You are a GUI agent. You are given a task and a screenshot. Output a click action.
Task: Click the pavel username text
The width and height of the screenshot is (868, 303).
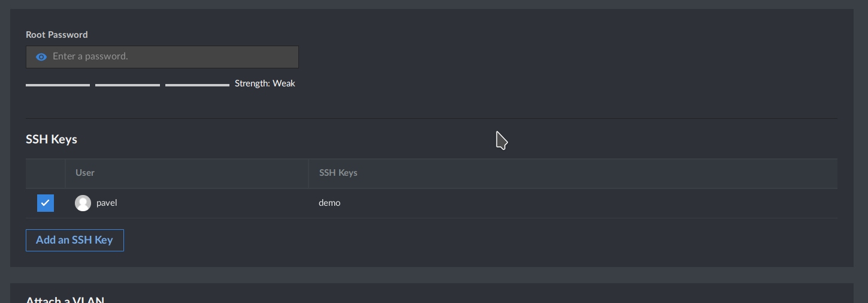click(x=107, y=203)
